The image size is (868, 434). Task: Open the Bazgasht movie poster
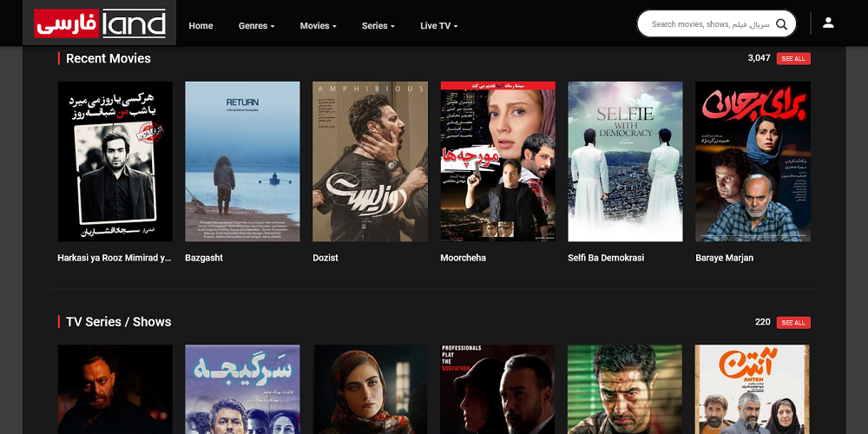(x=242, y=161)
